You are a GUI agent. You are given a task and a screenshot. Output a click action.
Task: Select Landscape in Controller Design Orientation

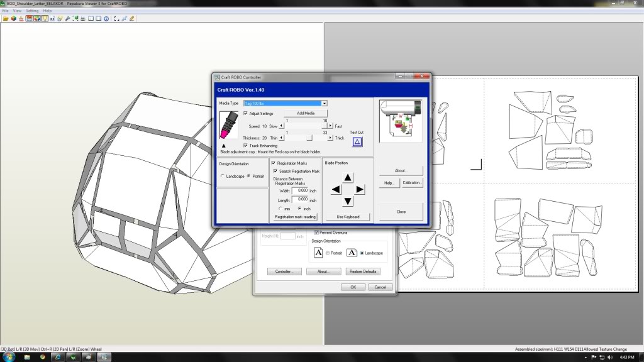[223, 176]
